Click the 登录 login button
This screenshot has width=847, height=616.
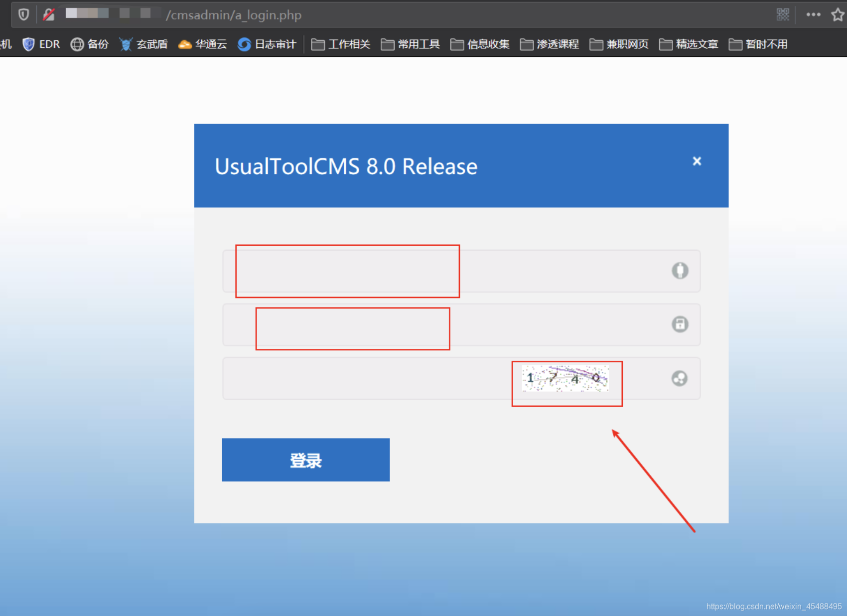(x=306, y=460)
